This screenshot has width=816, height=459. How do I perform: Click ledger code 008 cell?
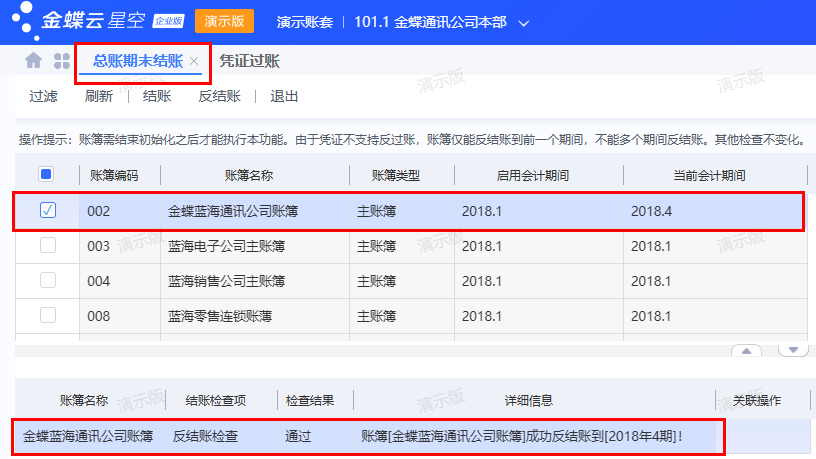point(120,316)
